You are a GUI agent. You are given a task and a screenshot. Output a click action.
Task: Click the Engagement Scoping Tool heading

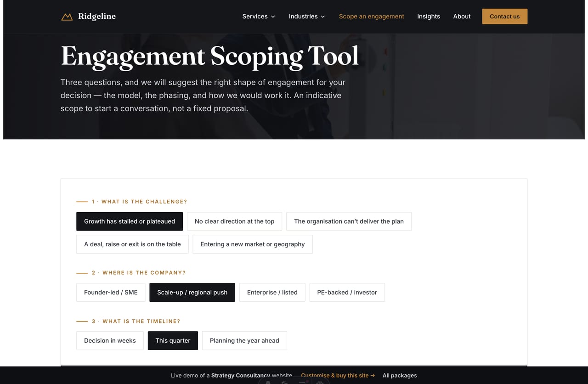tap(209, 56)
